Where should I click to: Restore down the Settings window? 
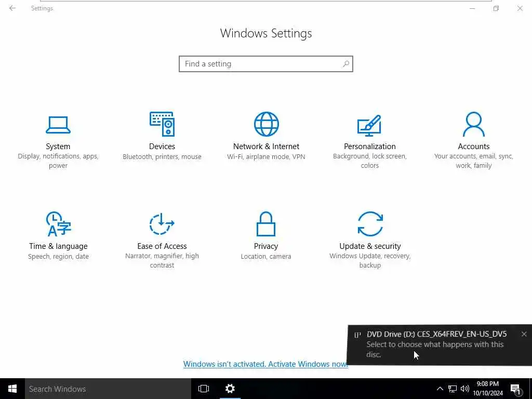click(496, 8)
